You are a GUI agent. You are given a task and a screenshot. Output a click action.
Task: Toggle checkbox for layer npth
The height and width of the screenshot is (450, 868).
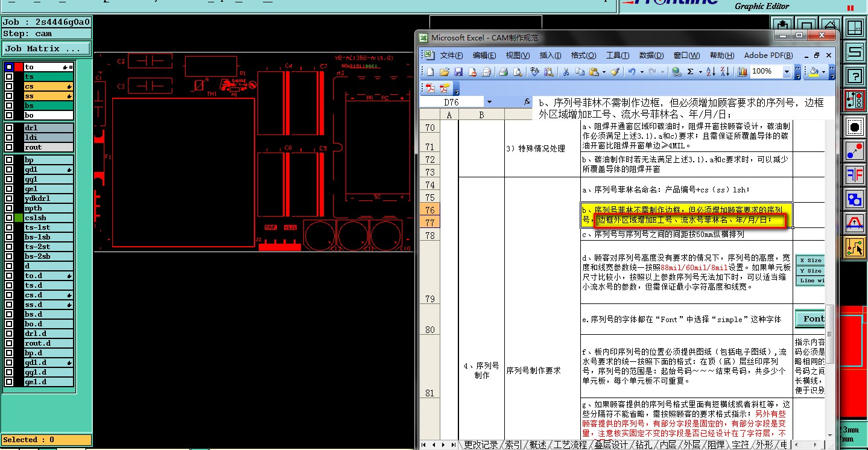[x=9, y=208]
